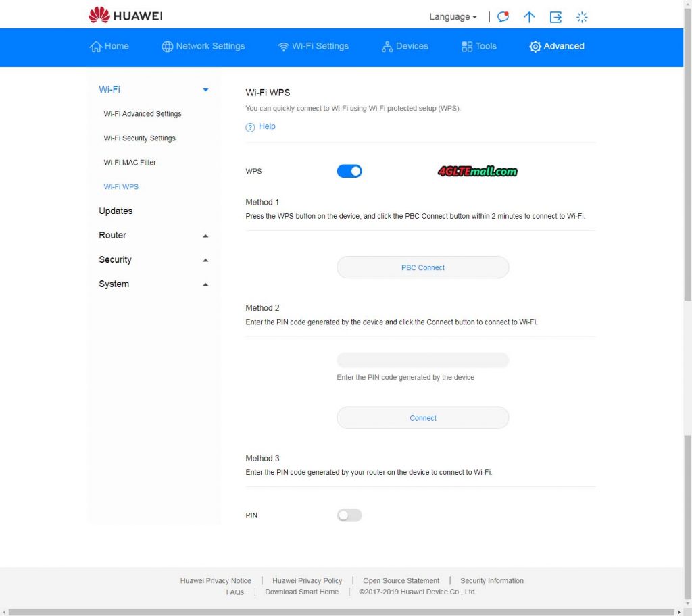Click the upload arrow icon in header
692x616 pixels.
click(x=529, y=17)
